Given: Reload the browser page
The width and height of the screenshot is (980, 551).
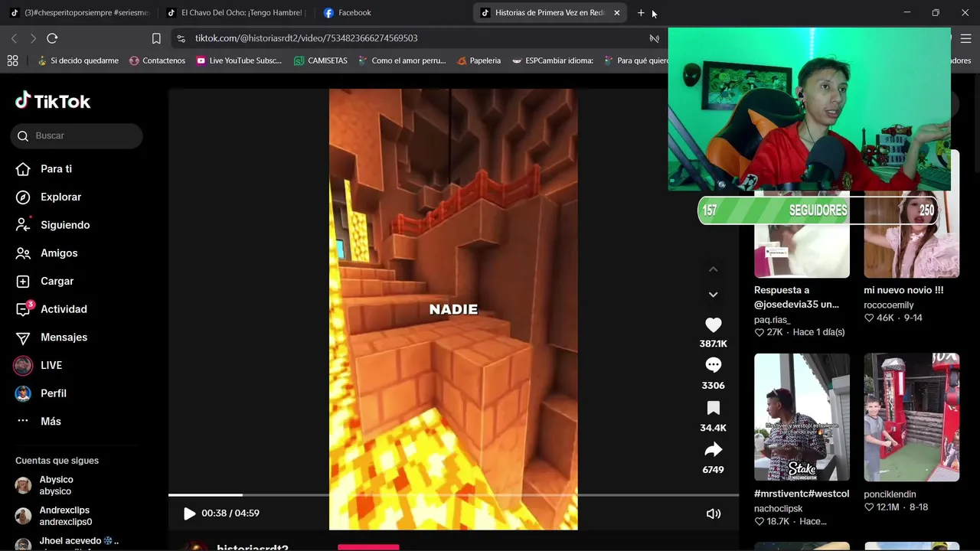Looking at the screenshot, I should tap(52, 38).
